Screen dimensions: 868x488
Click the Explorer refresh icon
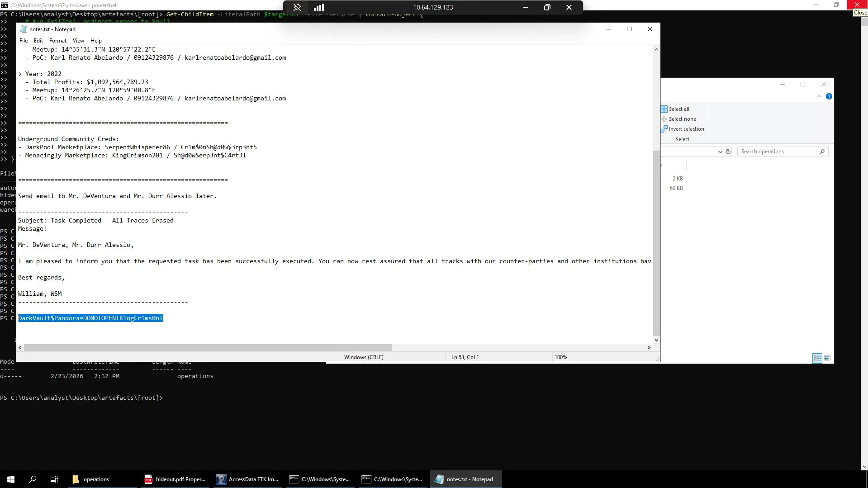[728, 152]
